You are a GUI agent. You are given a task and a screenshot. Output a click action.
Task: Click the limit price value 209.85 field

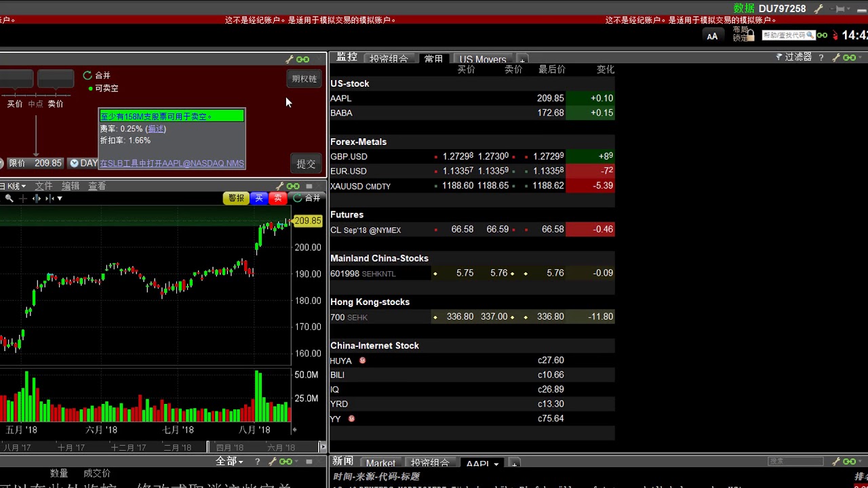(48, 163)
